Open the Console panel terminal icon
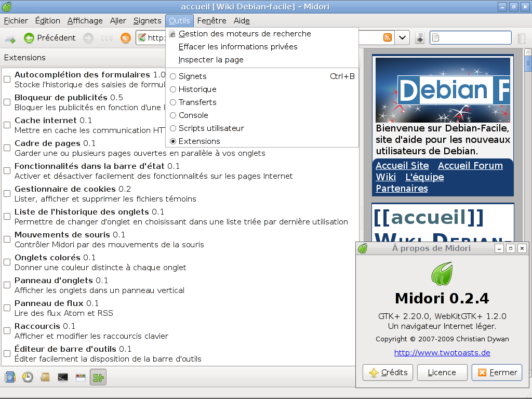 (x=63, y=377)
